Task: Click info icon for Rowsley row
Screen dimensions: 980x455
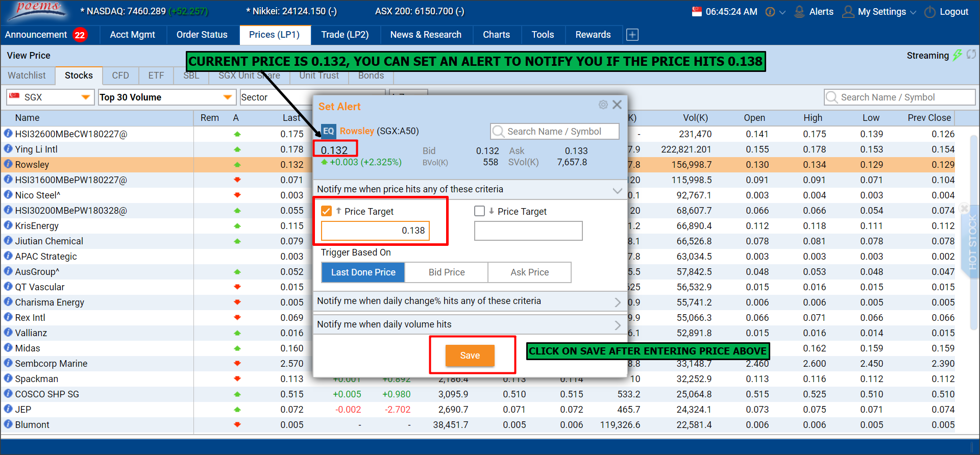Action: point(8,164)
